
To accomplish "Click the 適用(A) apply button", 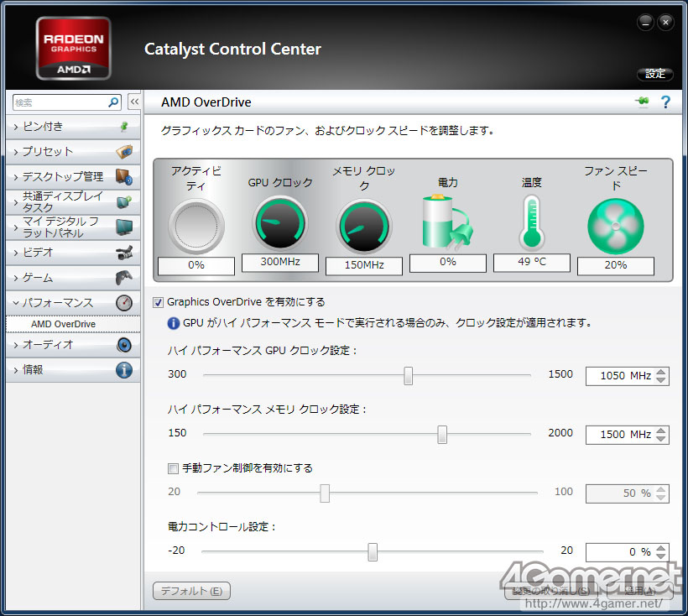I will (x=640, y=591).
